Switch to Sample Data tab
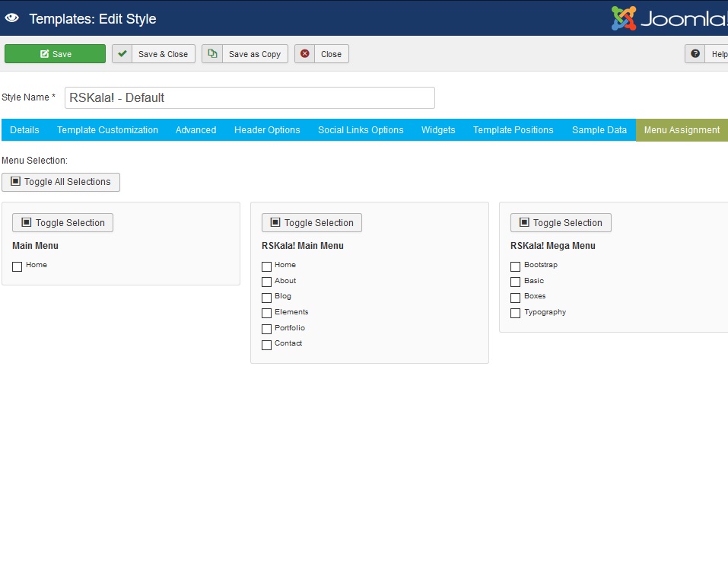Image resolution: width=728 pixels, height=561 pixels. pos(599,130)
